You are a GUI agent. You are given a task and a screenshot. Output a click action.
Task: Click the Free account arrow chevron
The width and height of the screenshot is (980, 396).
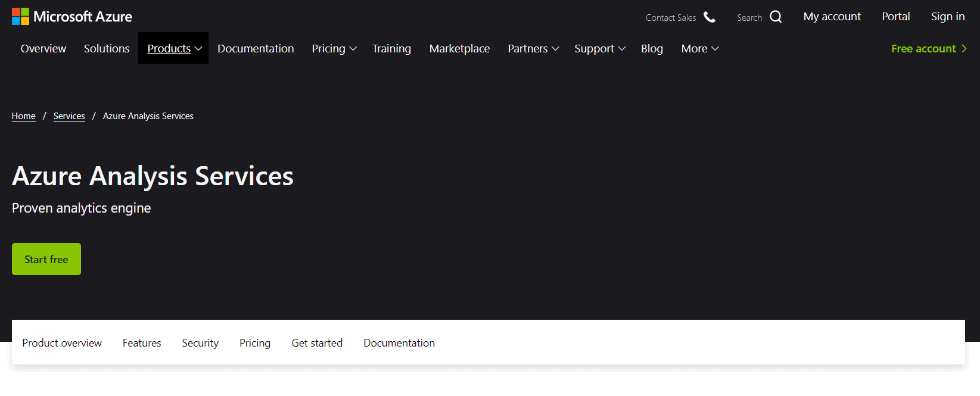[x=964, y=49]
